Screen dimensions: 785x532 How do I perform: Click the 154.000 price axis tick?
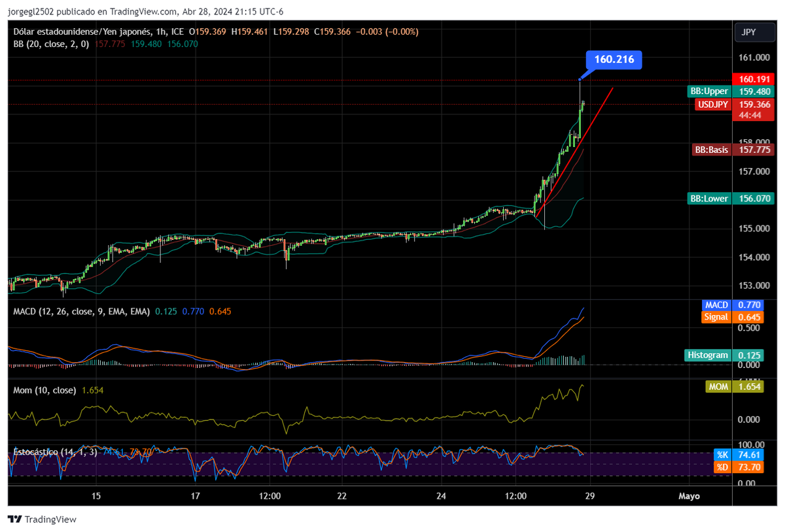[754, 257]
